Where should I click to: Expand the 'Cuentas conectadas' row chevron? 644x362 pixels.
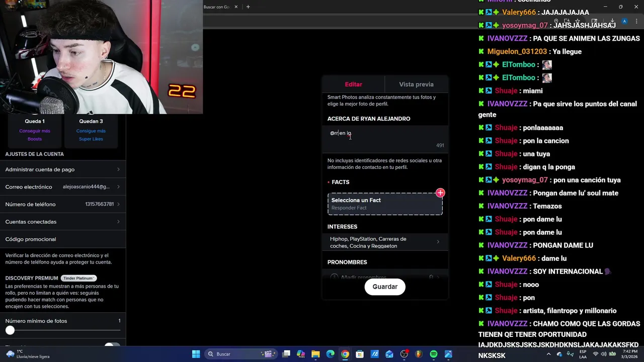point(118,222)
